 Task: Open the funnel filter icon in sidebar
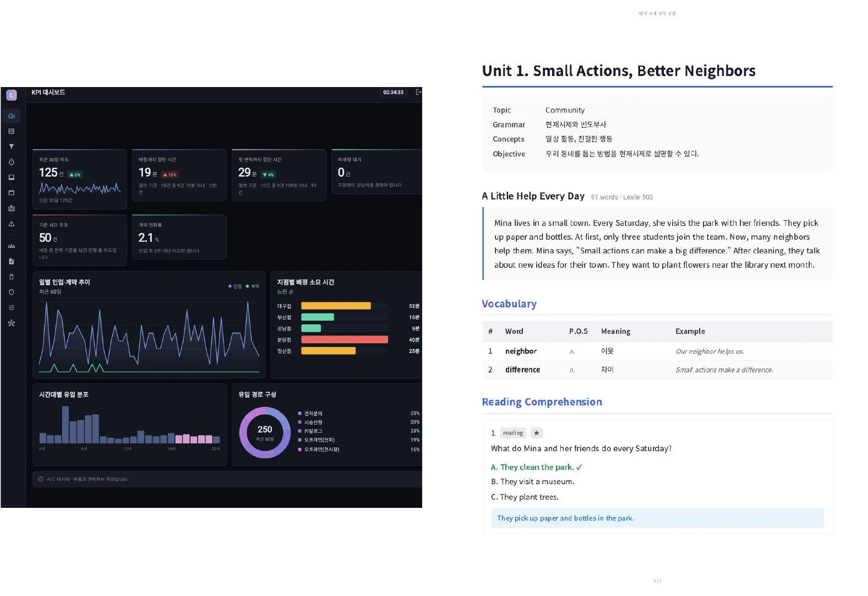point(12,147)
